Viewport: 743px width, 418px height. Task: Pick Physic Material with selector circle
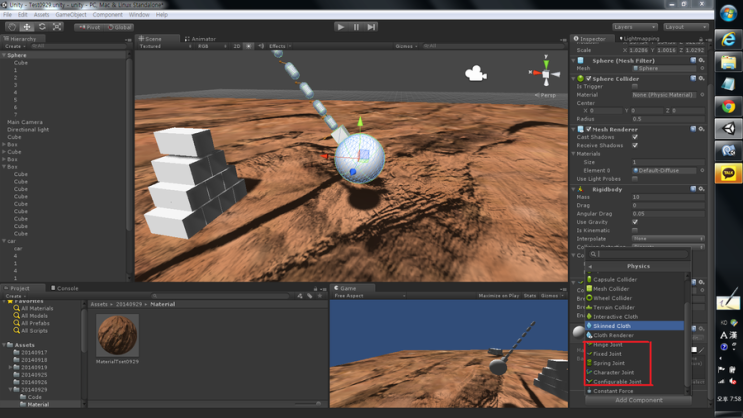click(702, 95)
